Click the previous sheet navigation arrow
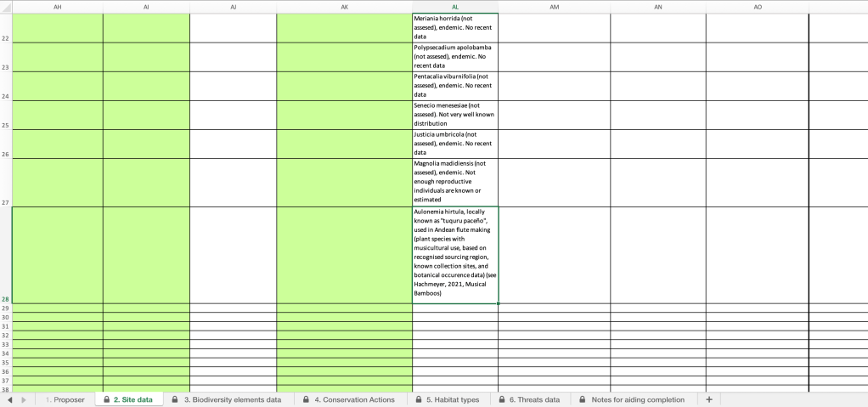Screen dimensions: 868x407 pyautogui.click(x=9, y=399)
